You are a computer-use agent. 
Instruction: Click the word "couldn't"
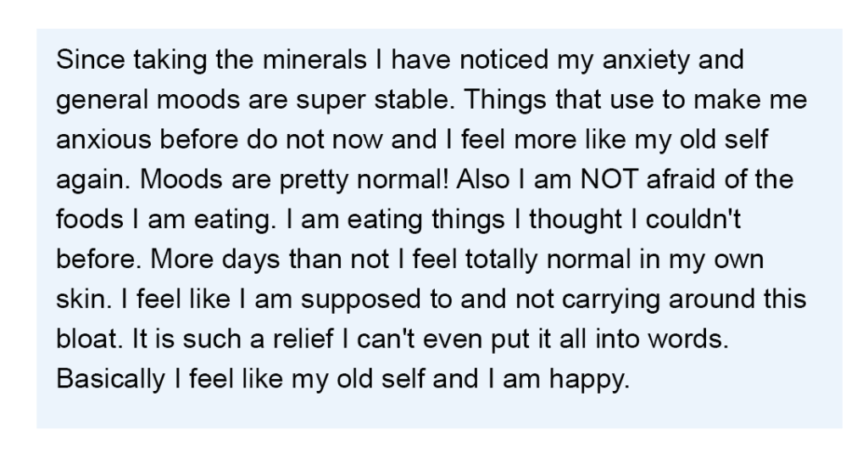(x=693, y=219)
